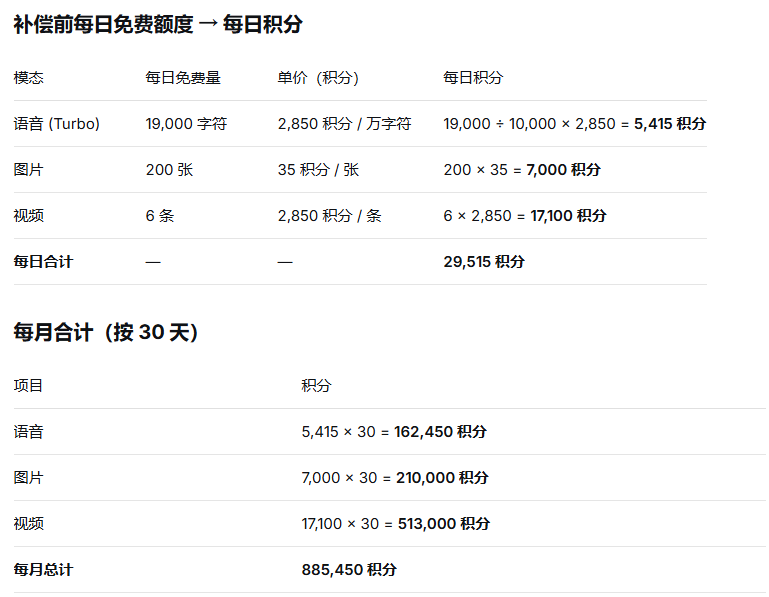Click the 35 积分 / 张 cell

tap(318, 170)
